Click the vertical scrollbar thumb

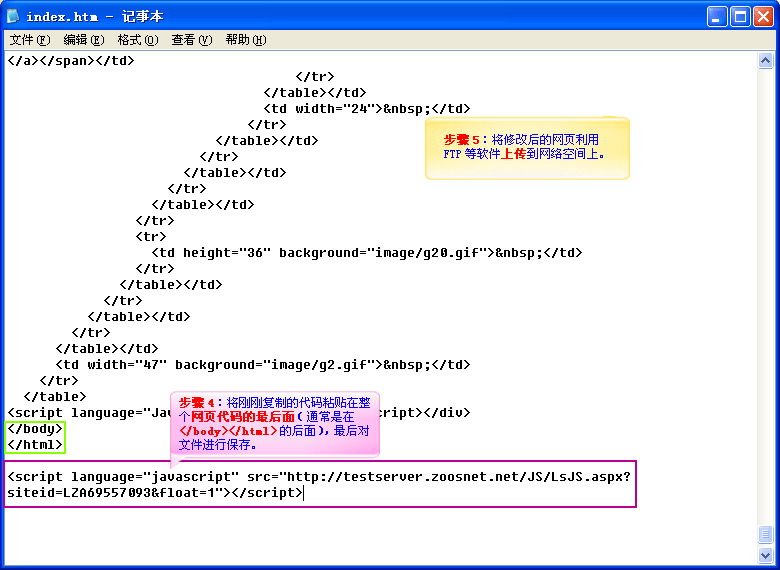click(766, 535)
